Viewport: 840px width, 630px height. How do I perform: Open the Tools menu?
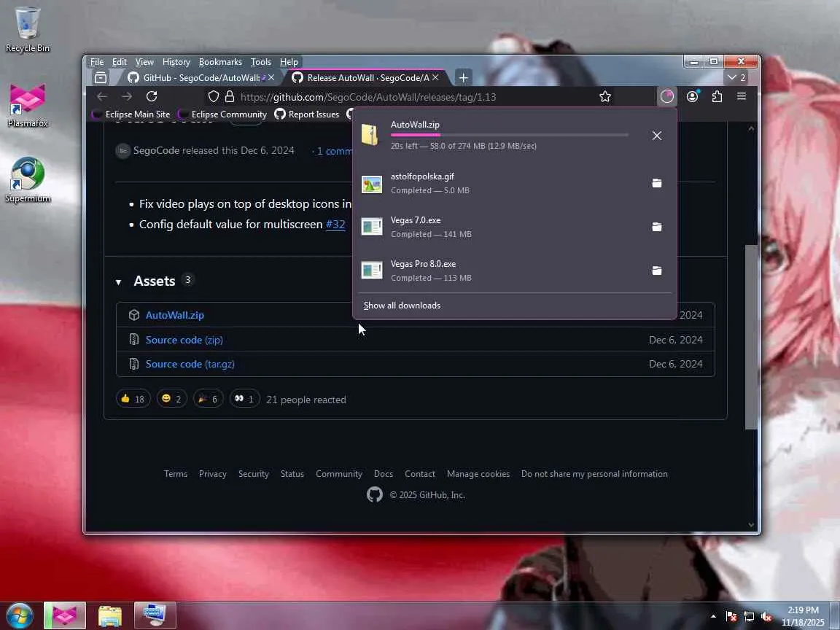(260, 62)
